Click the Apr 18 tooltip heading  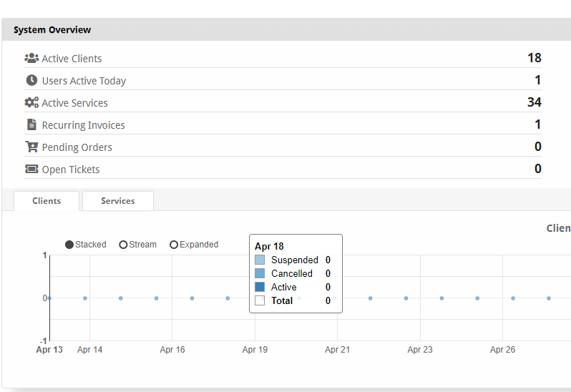coord(269,246)
